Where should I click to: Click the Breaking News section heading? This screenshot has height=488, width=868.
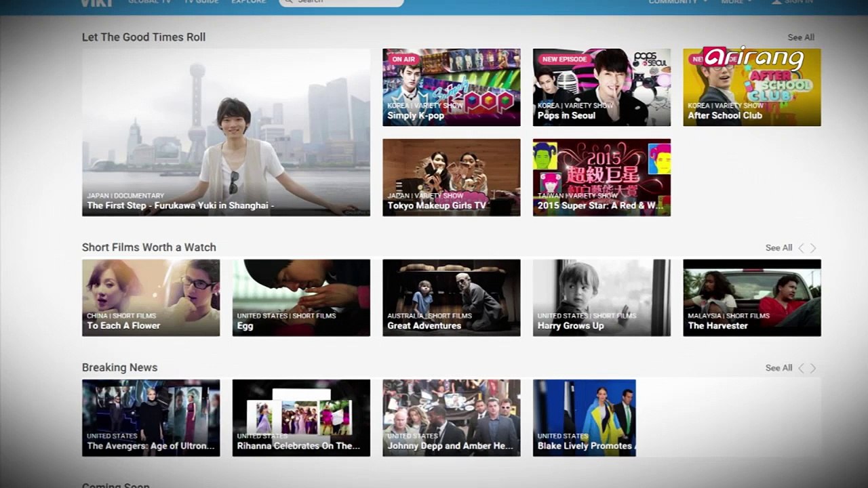click(119, 367)
